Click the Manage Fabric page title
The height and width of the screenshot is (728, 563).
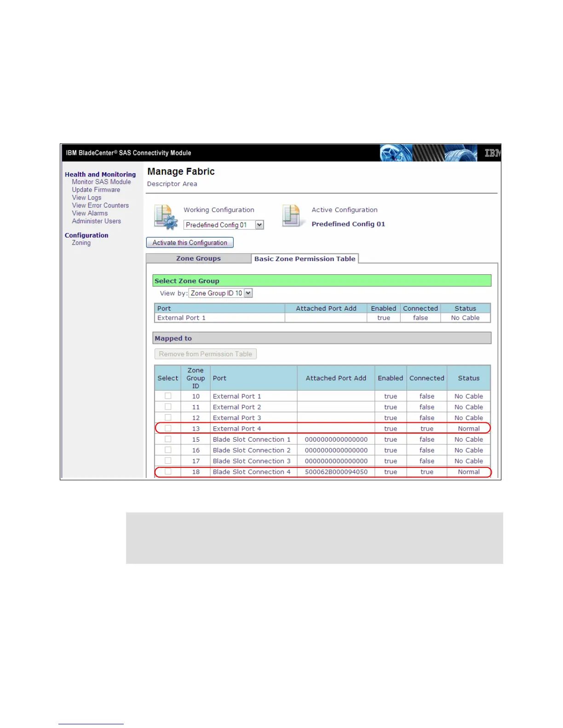point(181,171)
